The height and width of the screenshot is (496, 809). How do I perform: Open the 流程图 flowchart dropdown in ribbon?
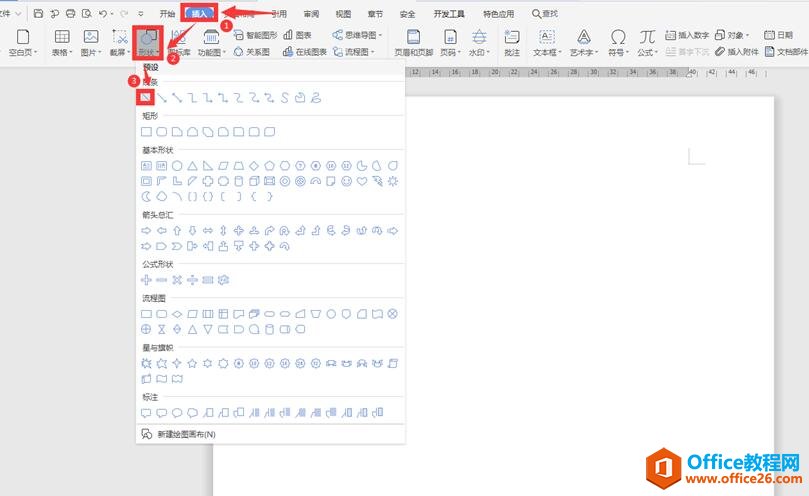(x=354, y=52)
